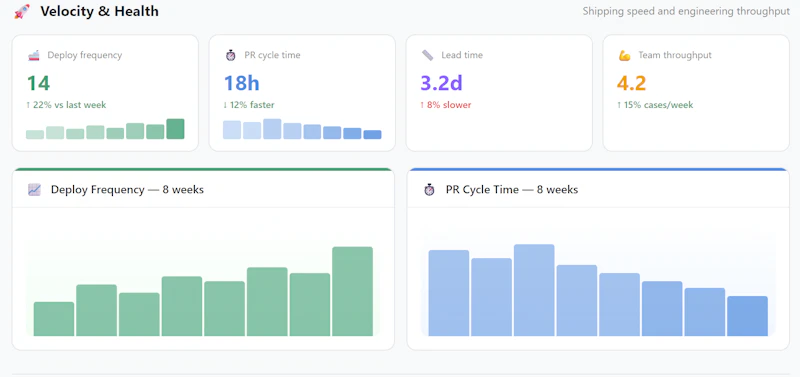
Task: Click the shortest first bar in Deploy Frequency chart
Action: (54, 319)
